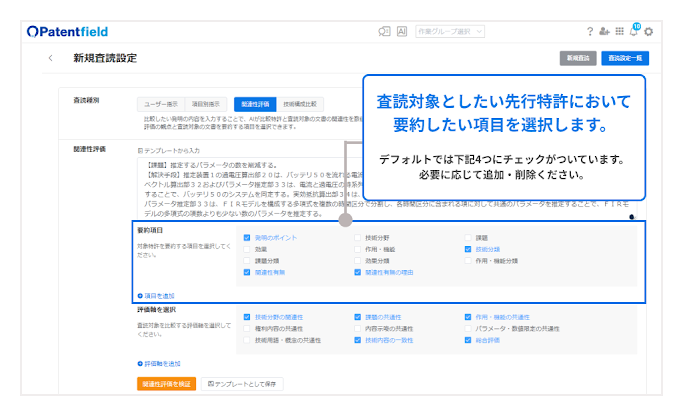
Task: Click the Patentfield logo
Action: pos(70,32)
